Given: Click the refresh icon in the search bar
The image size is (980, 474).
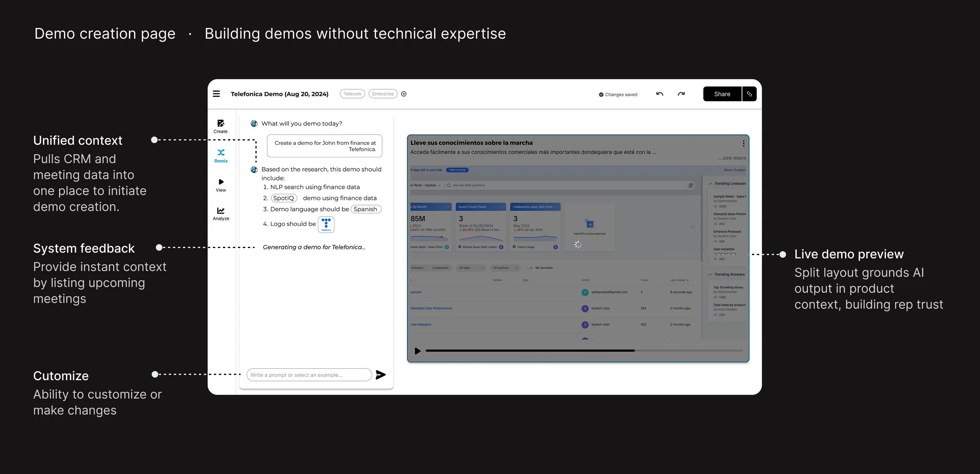Looking at the screenshot, I should (x=691, y=185).
